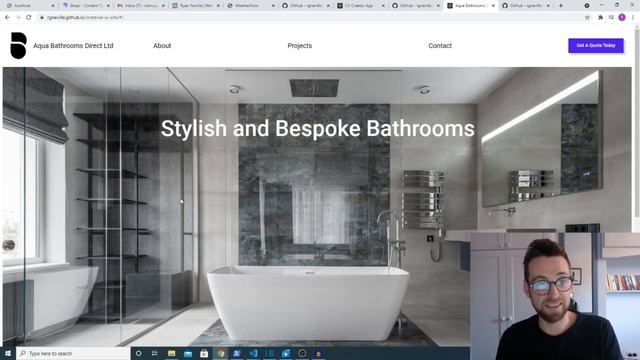Go back with the browser back arrow
This screenshot has height=360, width=640.
coord(7,18)
